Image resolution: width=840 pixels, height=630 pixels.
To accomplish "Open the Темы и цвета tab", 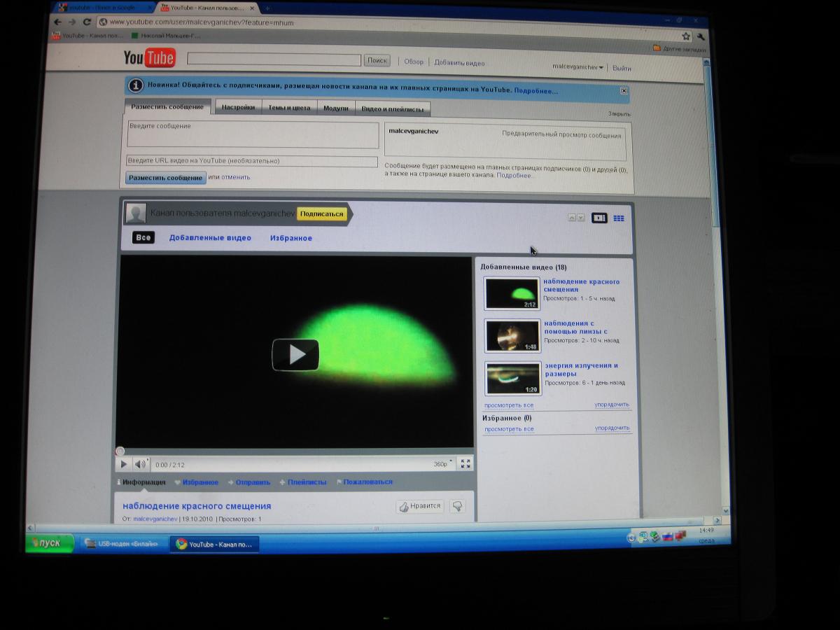I will [289, 108].
